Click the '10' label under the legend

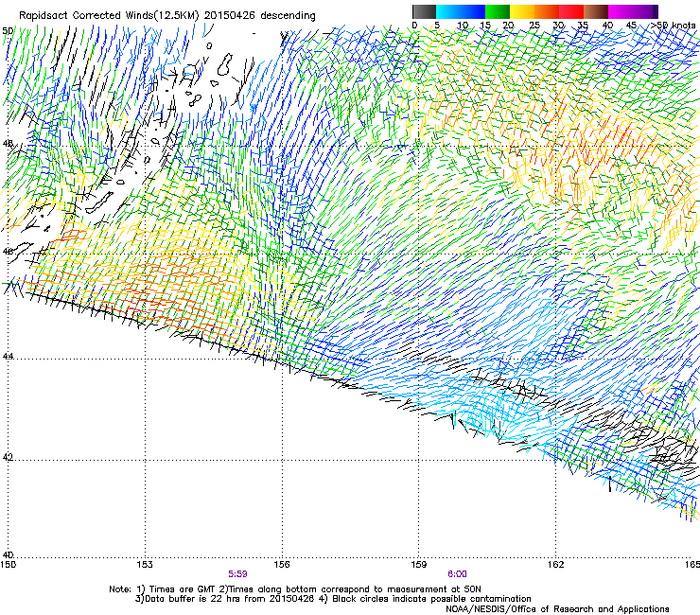[463, 26]
